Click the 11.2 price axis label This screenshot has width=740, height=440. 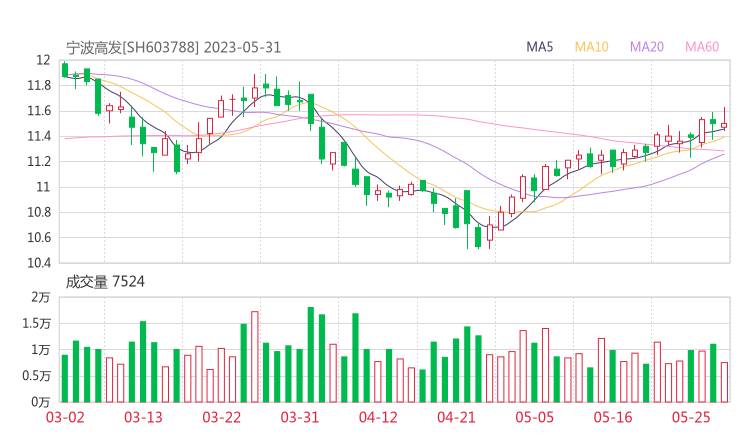[x=39, y=162]
